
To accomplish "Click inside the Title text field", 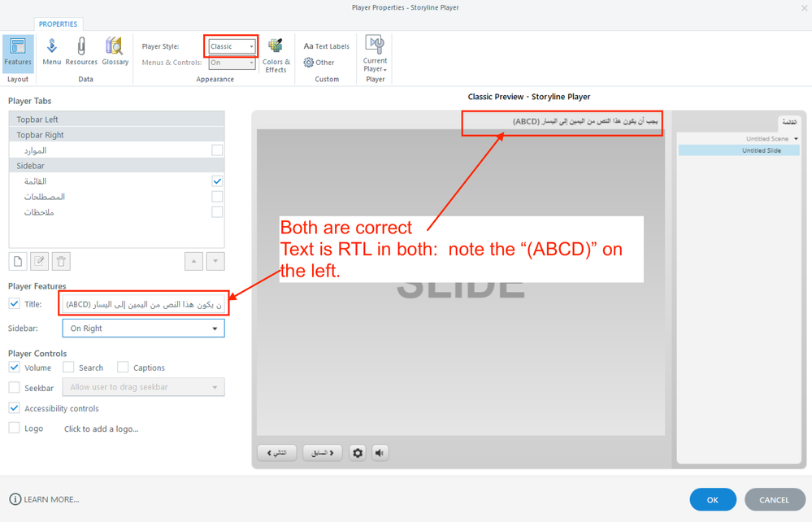I will pos(143,304).
